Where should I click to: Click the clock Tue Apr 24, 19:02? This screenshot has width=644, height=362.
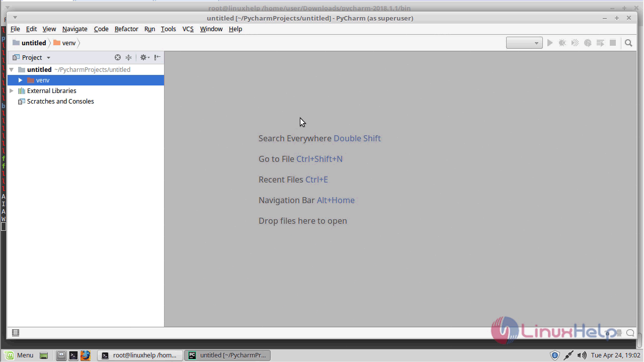click(616, 355)
